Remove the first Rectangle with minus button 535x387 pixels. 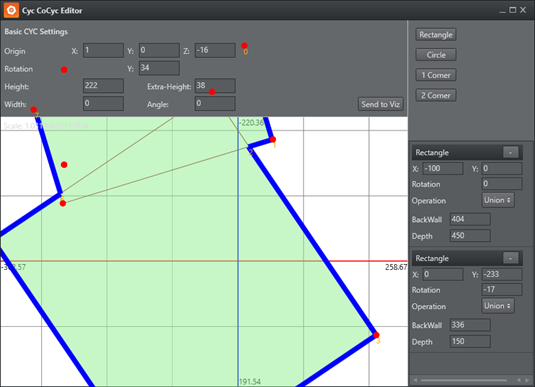click(510, 153)
